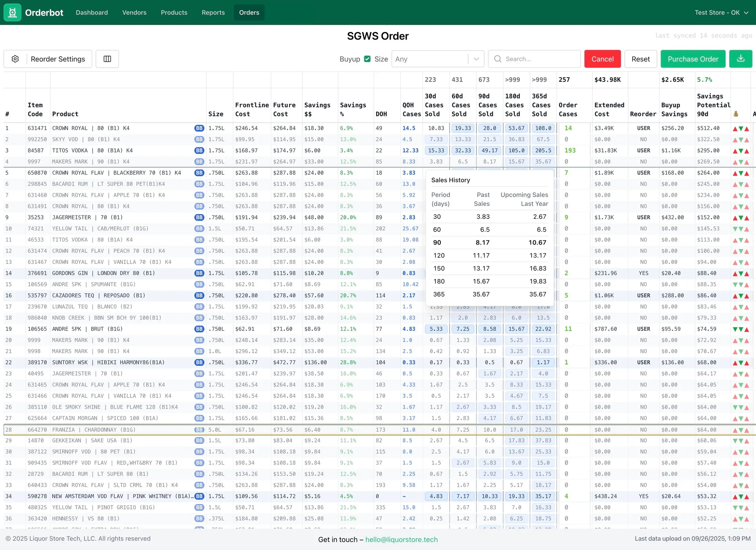Viewport: 756px width, 550px height.
Task: Click product name CAPTAIN MORGAN | SPICED 100 (B1A)
Action: tap(105, 418)
